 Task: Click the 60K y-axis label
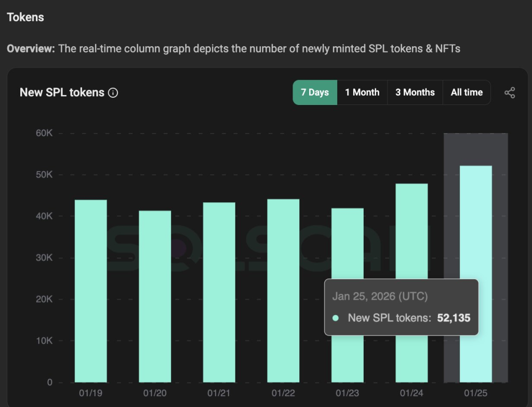click(x=44, y=133)
